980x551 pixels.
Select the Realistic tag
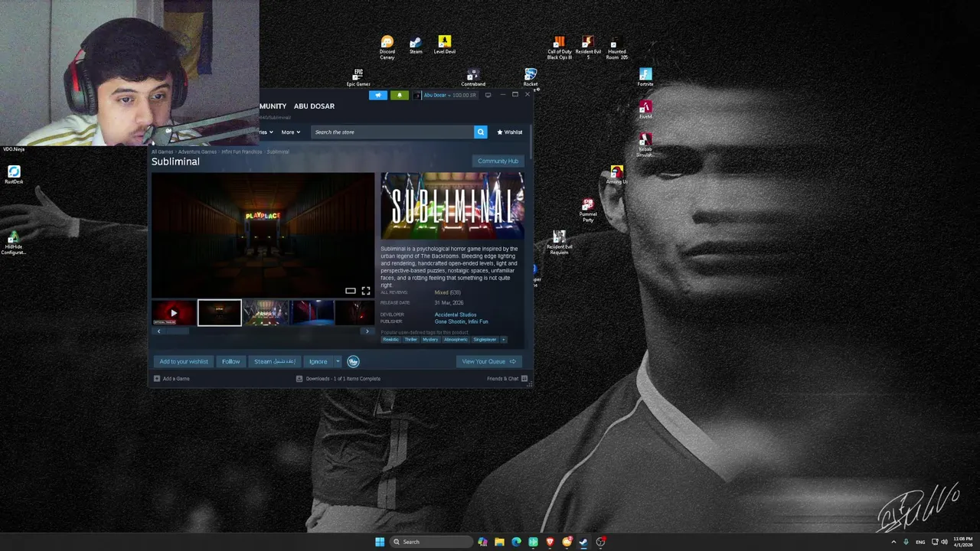(x=390, y=339)
